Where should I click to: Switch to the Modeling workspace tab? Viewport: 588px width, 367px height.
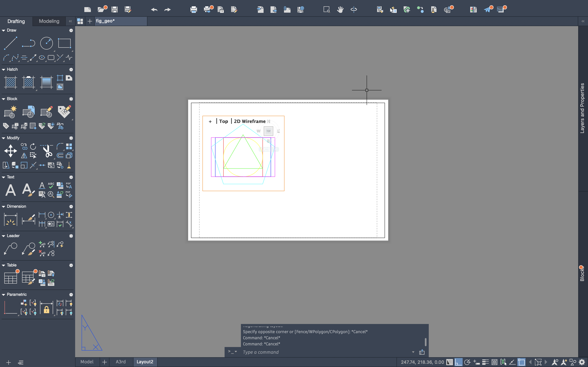tap(49, 21)
